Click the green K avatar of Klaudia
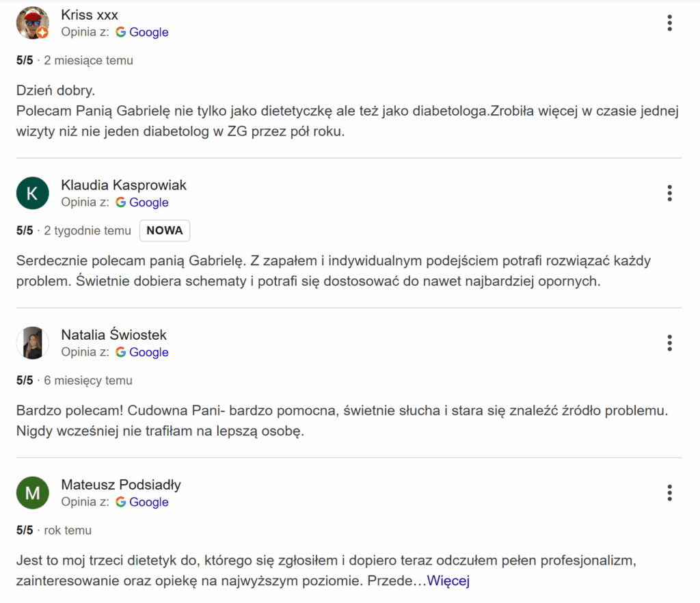Screen dimensions: 700x603 pyautogui.click(x=32, y=193)
